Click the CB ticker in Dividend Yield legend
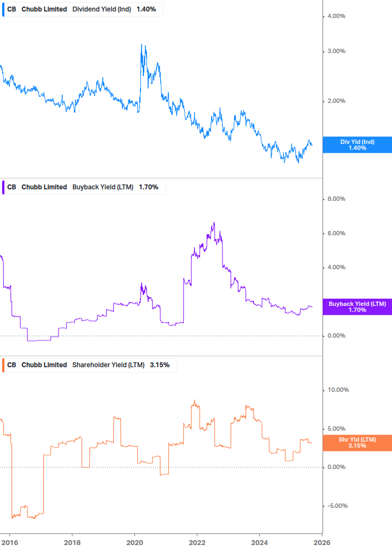 11,9
